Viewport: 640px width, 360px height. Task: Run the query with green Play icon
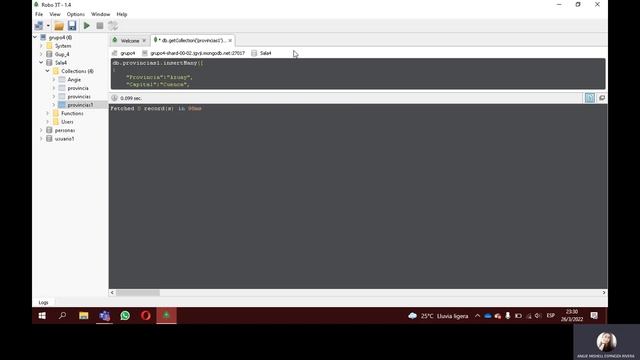point(87,26)
